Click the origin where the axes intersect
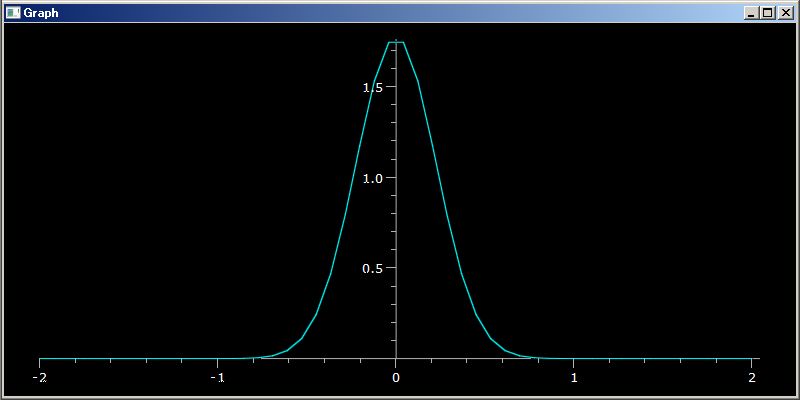 396,359
